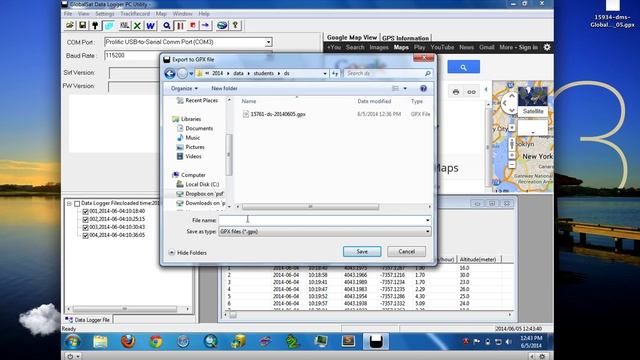
Task: Click the Data Logger File bottom tab
Action: click(88, 320)
